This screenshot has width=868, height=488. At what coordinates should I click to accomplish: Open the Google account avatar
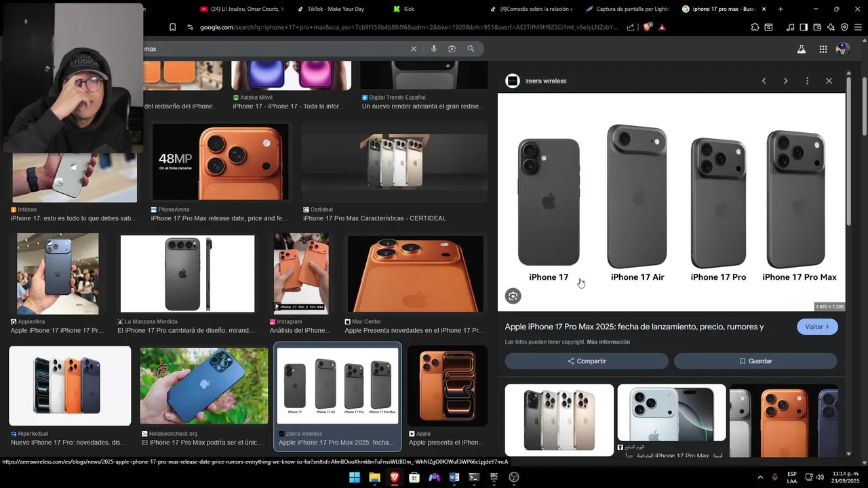pyautogui.click(x=843, y=49)
